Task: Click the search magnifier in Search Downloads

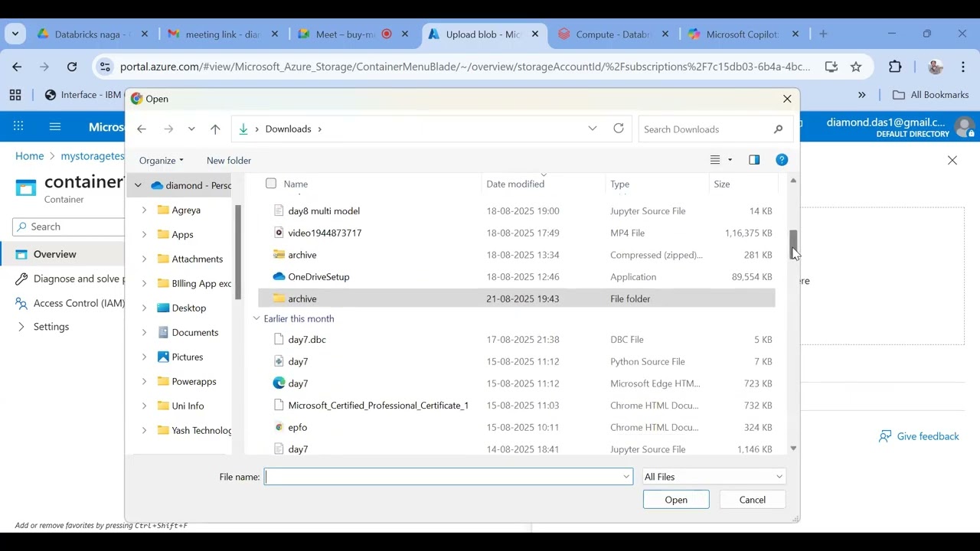Action: (x=778, y=129)
